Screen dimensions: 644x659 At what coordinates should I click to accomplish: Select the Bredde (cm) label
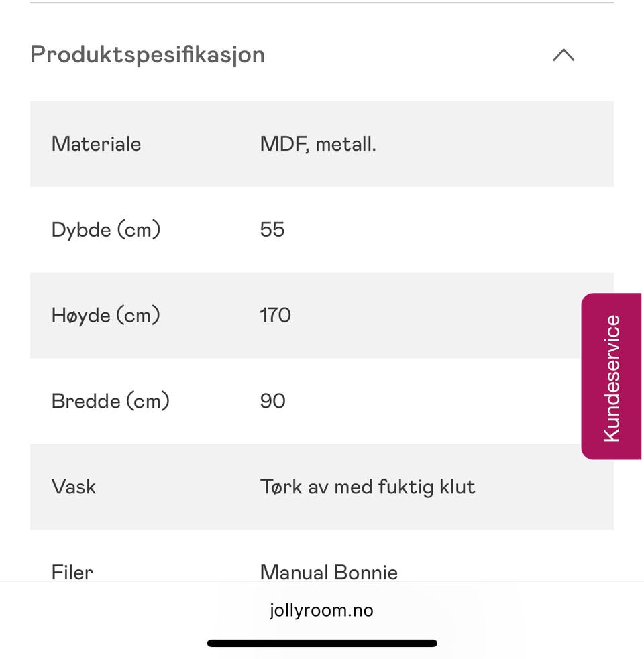pyautogui.click(x=111, y=401)
